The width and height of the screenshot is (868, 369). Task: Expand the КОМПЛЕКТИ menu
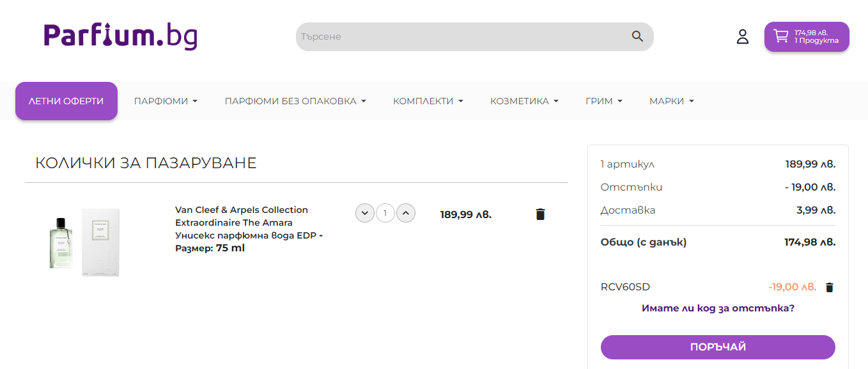coord(428,101)
